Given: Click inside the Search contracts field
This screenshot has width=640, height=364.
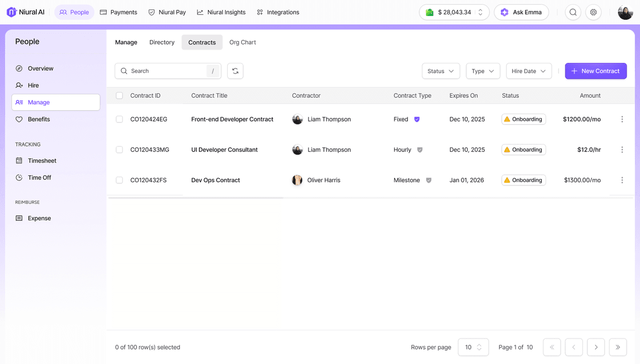Looking at the screenshot, I should 165,70.
